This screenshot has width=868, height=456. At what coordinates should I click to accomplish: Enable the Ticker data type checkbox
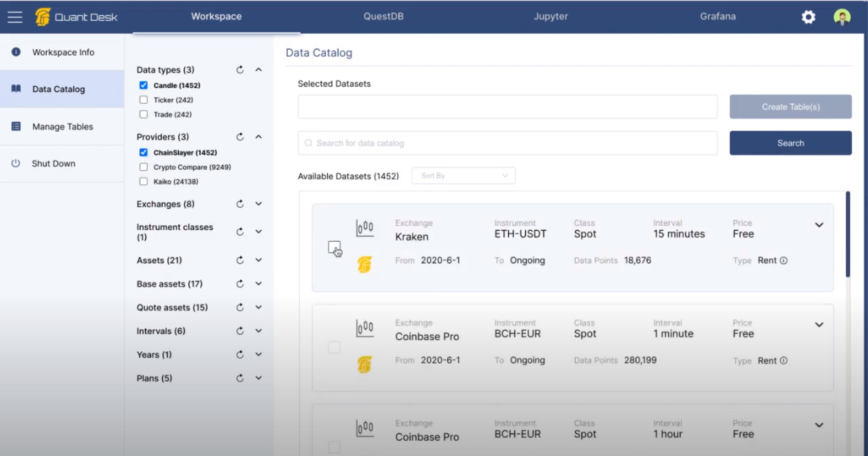click(143, 99)
